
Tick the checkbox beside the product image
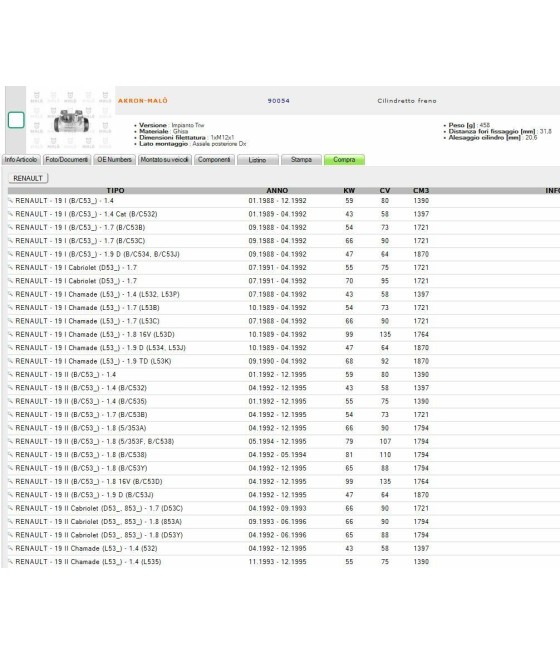16,120
